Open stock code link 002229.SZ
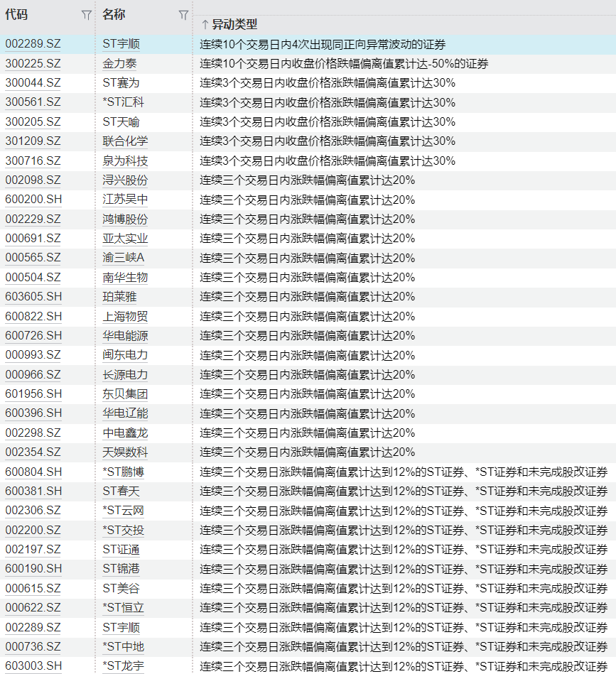Screen dimensions: 616x674 pos(33,219)
